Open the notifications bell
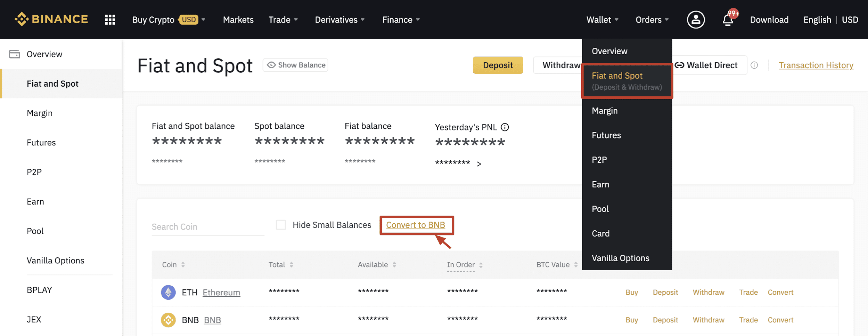This screenshot has height=336, width=868. coord(728,19)
